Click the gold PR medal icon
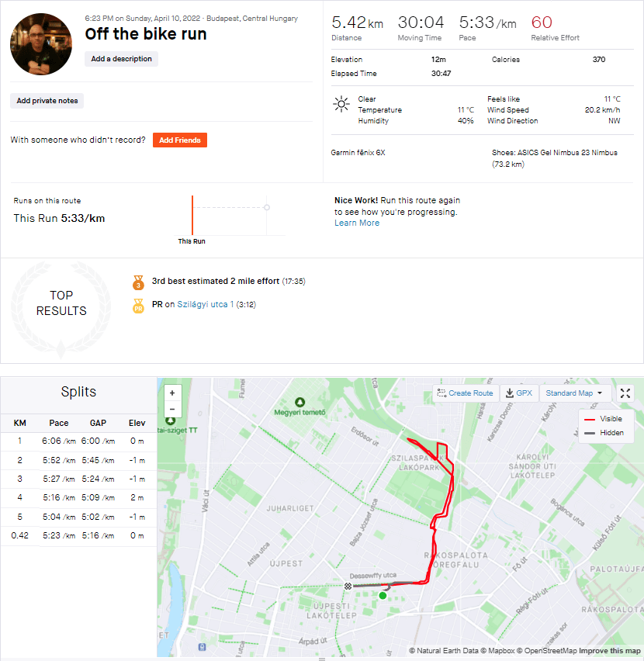The image size is (644, 661). pyautogui.click(x=139, y=306)
